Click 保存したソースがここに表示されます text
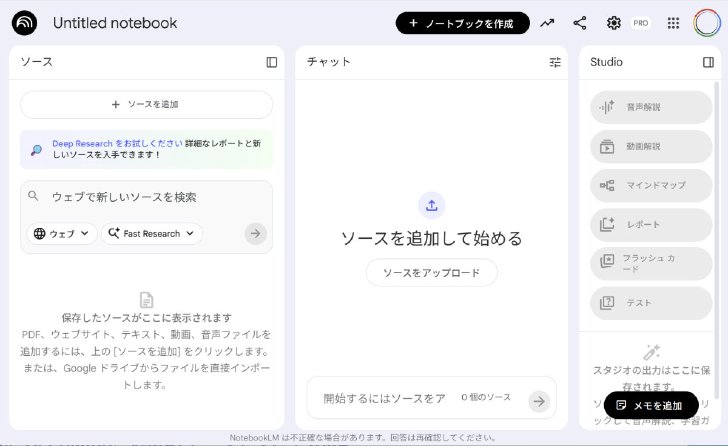This screenshot has height=446, width=728. pyautogui.click(x=147, y=318)
